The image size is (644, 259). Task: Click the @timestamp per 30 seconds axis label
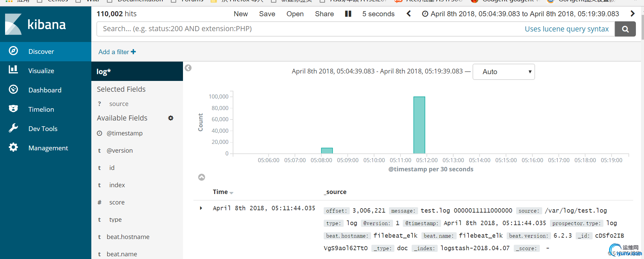click(431, 169)
